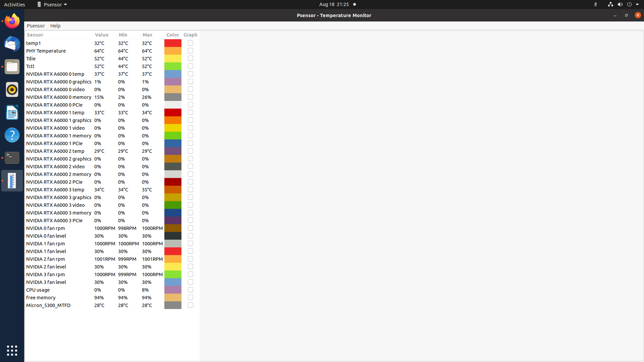Screen dimensions: 644x362
Task: Enable graph for CPU usage
Action: point(191,290)
